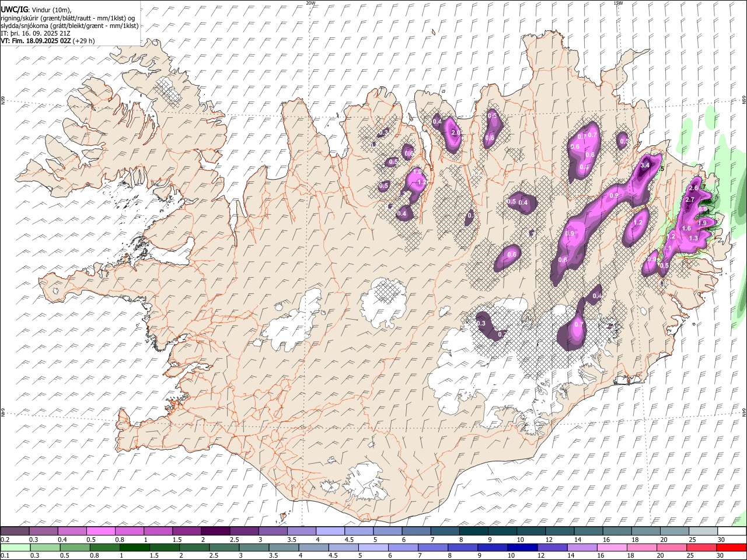
Task: Pick the darkest green 1 rain legend swatch
Action: (x=135, y=548)
